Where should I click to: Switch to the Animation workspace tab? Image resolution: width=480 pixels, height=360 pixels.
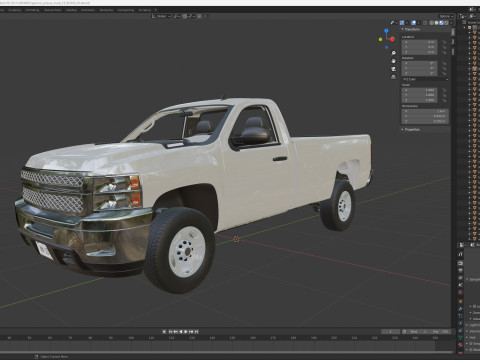pyautogui.click(x=88, y=10)
